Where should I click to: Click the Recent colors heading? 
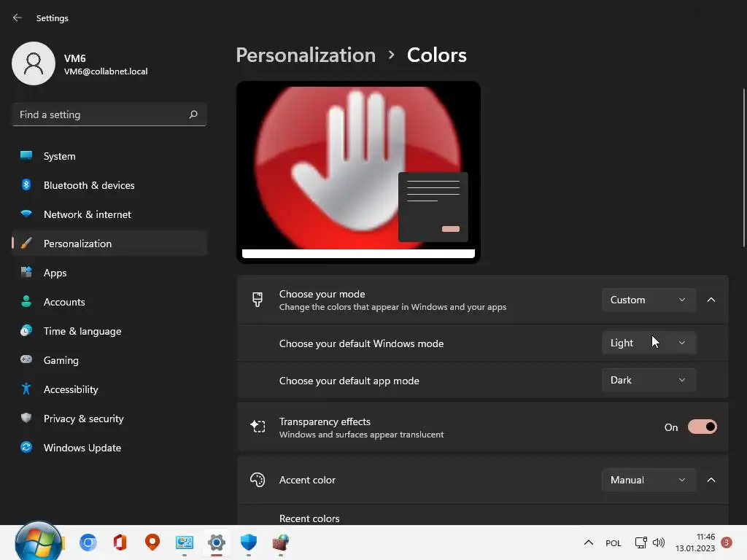point(309,518)
